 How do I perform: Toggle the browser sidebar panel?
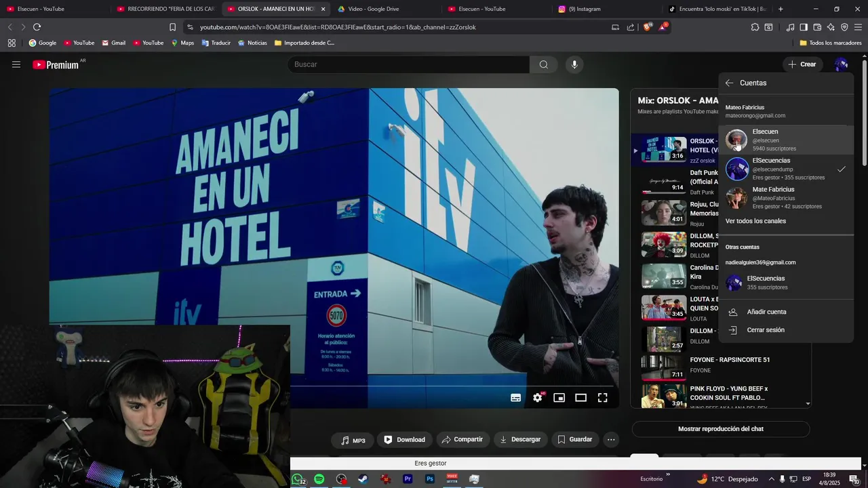804,27
